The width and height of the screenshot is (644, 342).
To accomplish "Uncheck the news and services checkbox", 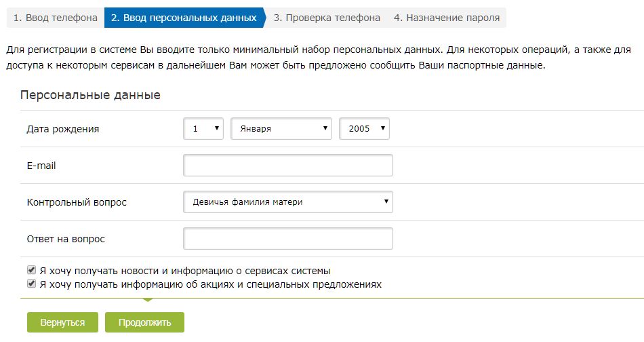I will pos(31,270).
